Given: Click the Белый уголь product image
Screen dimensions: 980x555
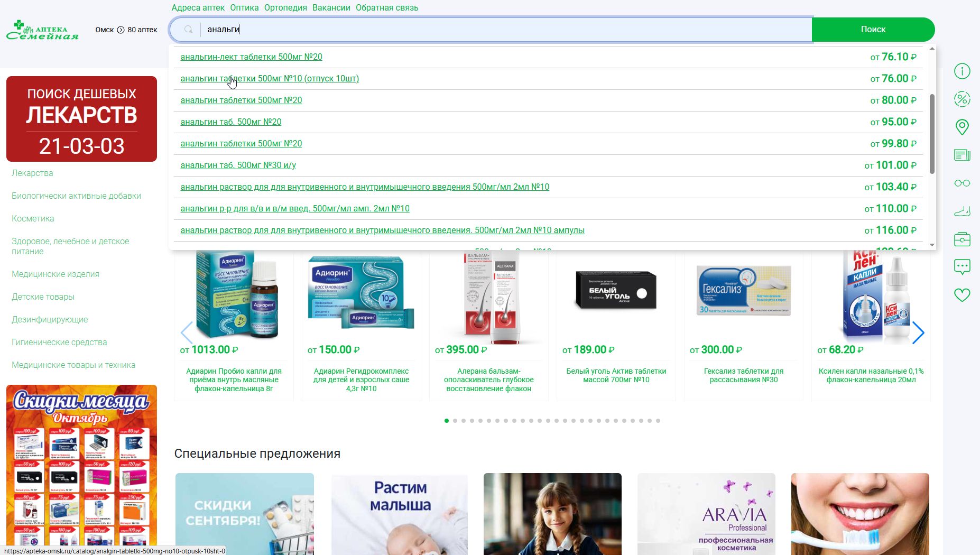Looking at the screenshot, I should coord(616,291).
